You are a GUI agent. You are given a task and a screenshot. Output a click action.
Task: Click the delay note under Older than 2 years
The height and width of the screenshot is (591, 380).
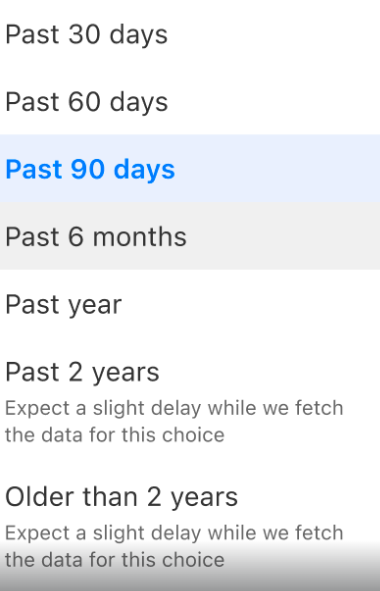coord(174,546)
